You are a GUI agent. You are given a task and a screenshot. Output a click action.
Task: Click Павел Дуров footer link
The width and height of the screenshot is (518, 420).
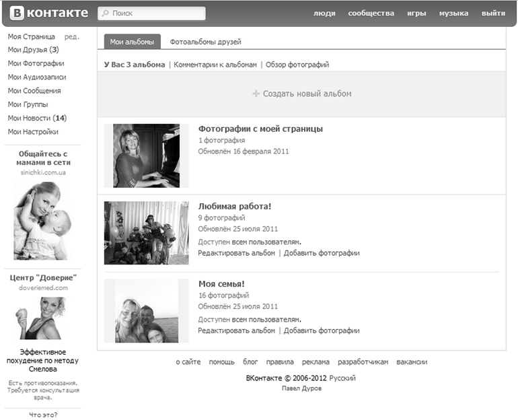pos(301,388)
